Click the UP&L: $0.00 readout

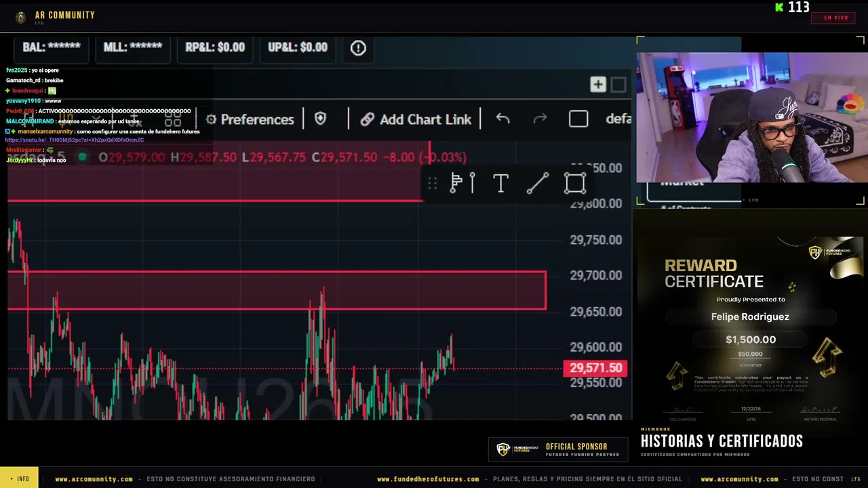point(298,47)
